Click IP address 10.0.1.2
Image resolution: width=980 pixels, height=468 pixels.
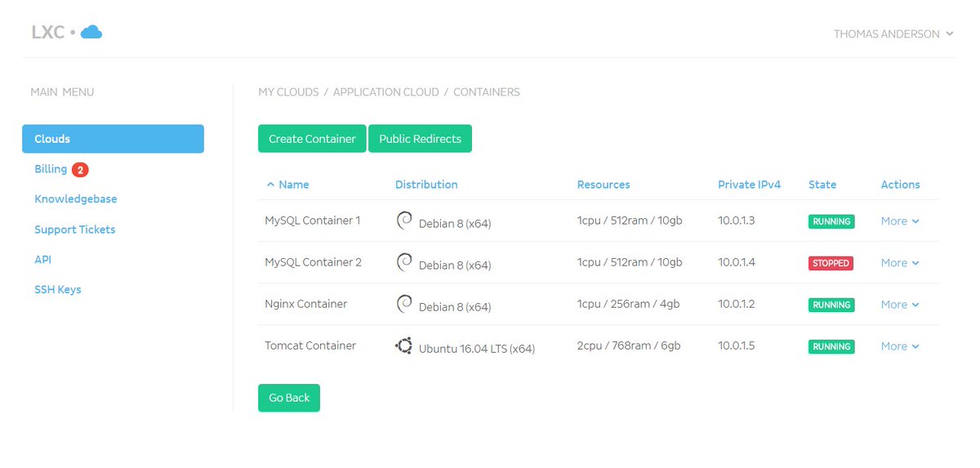coord(736,304)
